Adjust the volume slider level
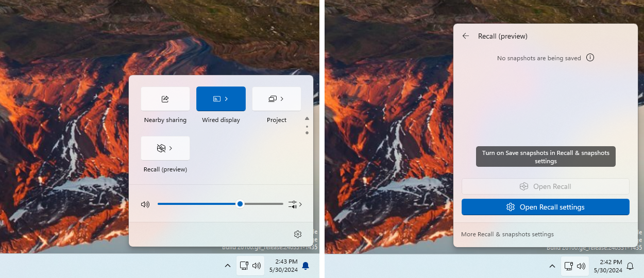This screenshot has width=644, height=278. (221, 204)
